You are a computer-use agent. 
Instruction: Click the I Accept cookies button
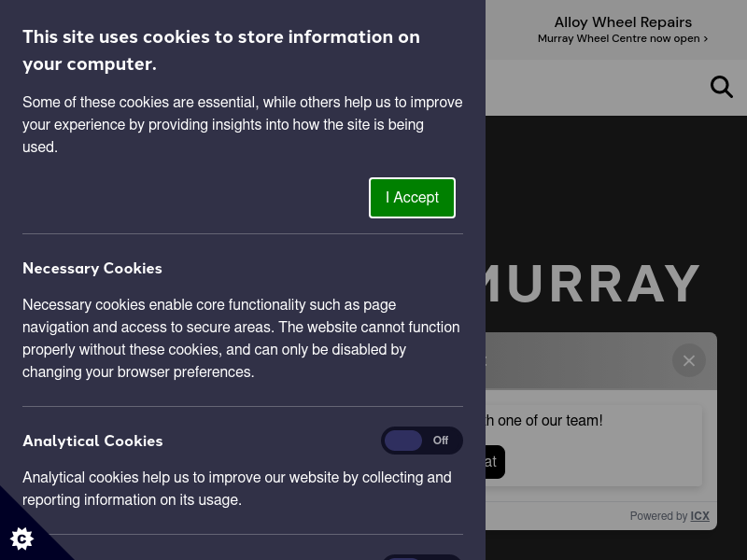click(x=412, y=198)
